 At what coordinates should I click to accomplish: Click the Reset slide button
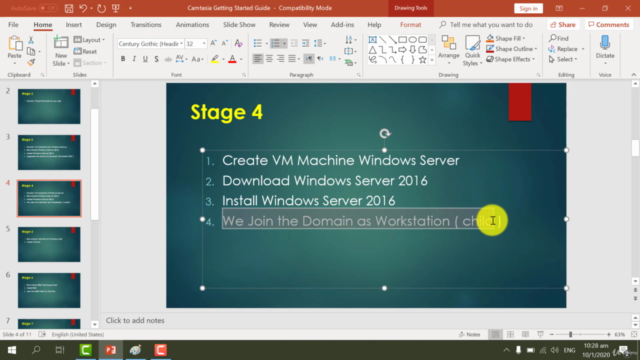(85, 51)
